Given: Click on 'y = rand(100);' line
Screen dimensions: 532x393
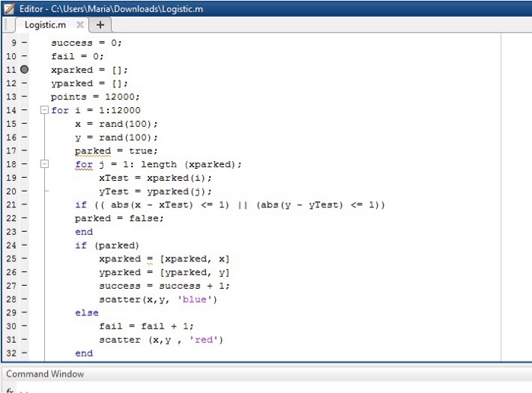Looking at the screenshot, I should click(116, 138).
